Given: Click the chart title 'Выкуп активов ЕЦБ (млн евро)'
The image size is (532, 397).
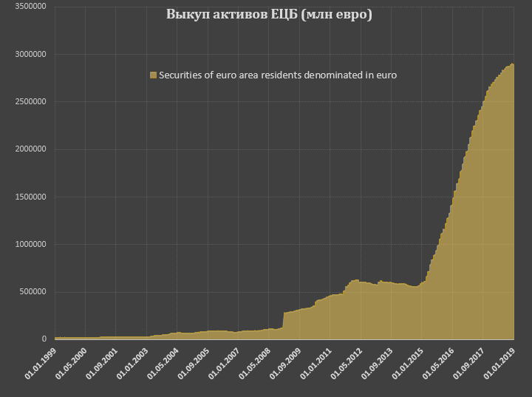Looking at the screenshot, I should click(269, 15).
